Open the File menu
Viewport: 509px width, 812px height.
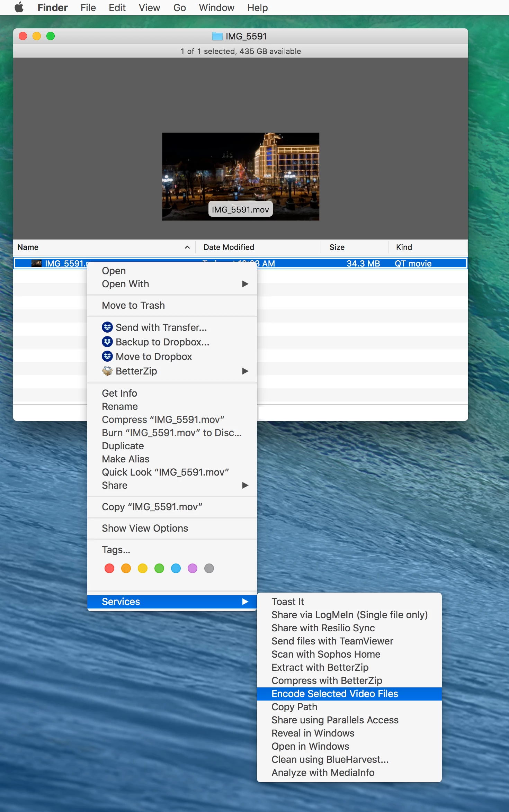(x=88, y=8)
